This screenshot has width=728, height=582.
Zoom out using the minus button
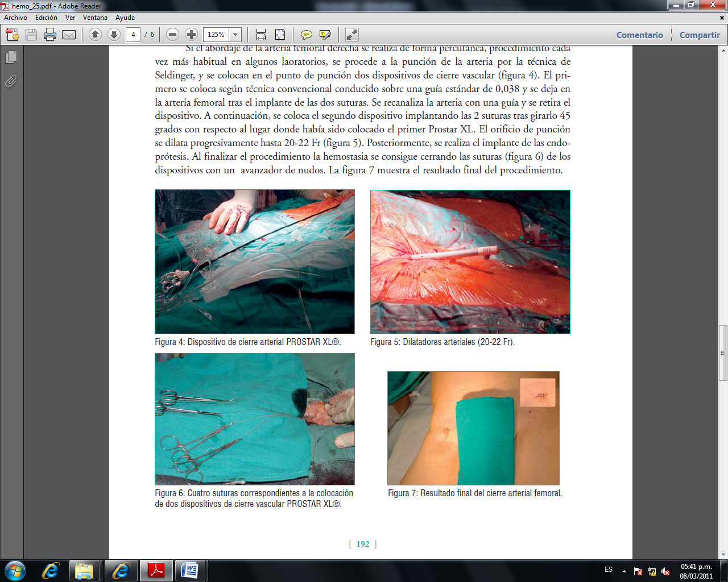coord(173,35)
